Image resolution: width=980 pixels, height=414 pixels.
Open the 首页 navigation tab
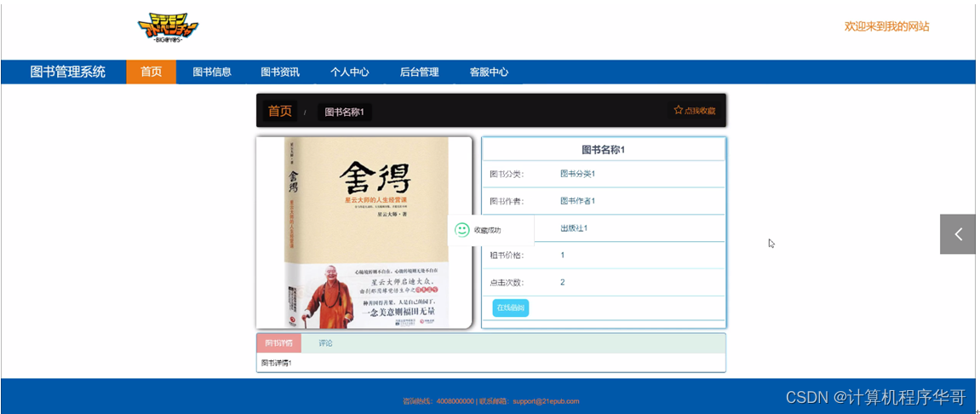(x=152, y=72)
